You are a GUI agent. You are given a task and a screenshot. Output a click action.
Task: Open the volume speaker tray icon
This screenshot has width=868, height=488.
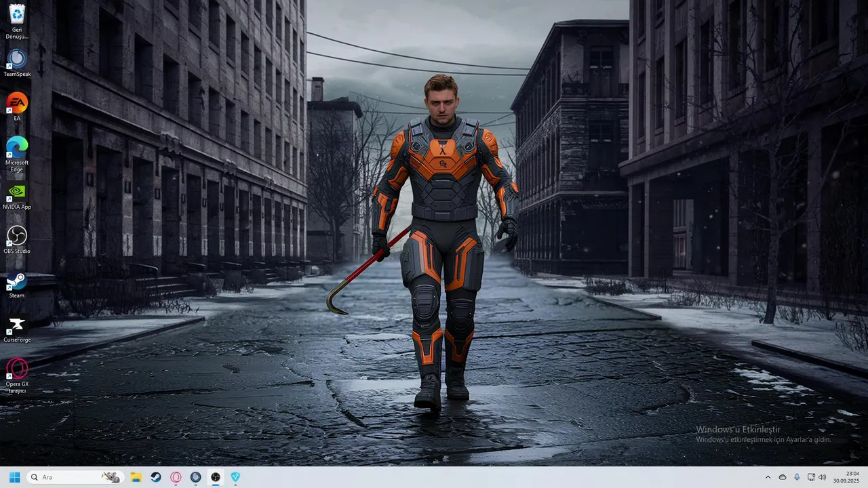click(823, 477)
